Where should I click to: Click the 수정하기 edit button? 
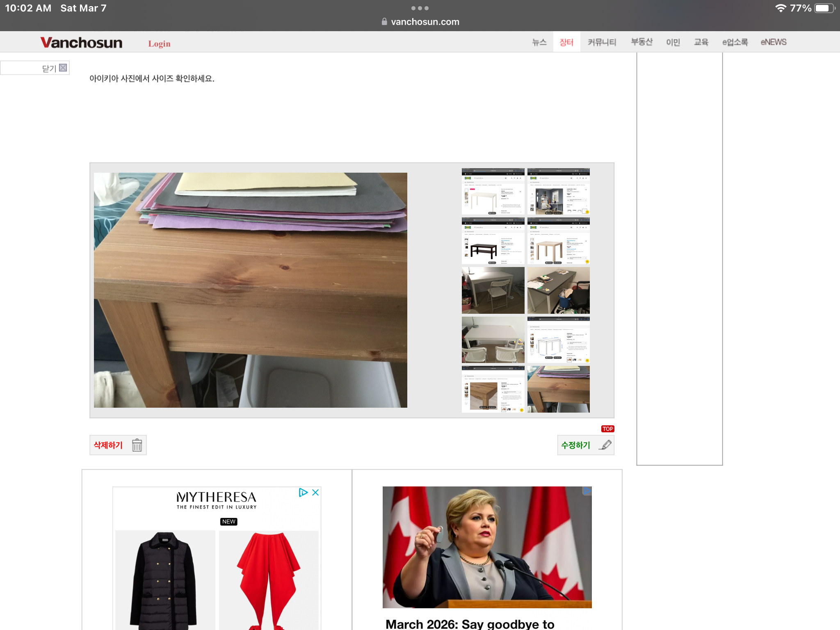pyautogui.click(x=576, y=445)
